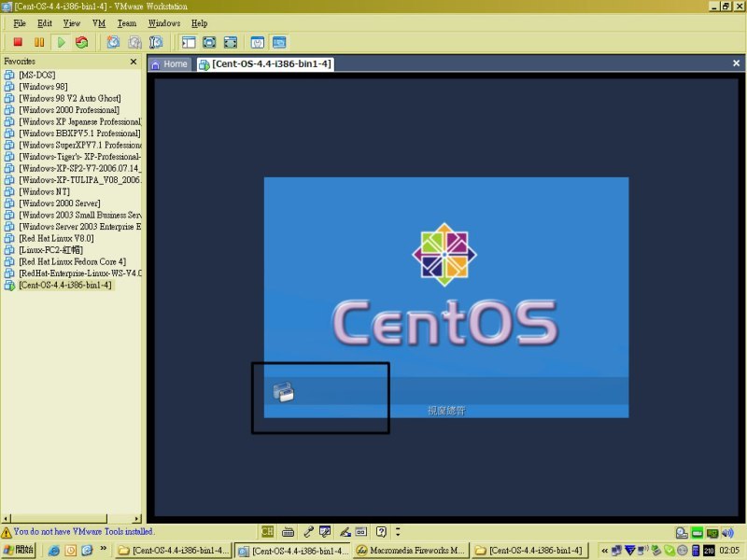
Task: Expand hidden system tray icons chevron
Action: tap(604, 551)
